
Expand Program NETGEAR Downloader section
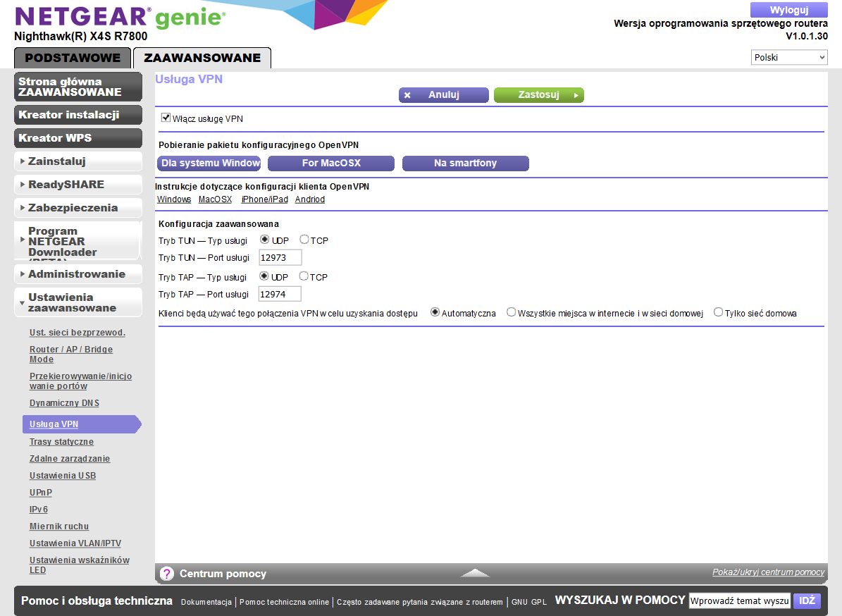(78, 241)
